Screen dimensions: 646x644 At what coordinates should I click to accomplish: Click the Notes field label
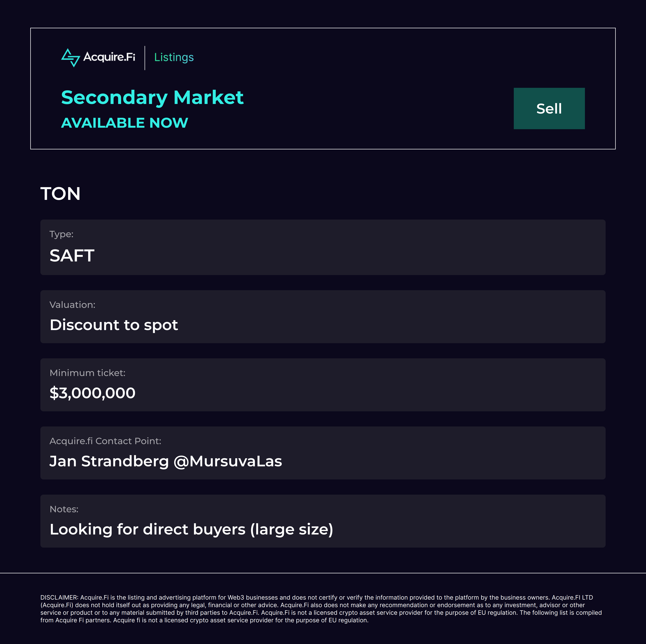64,509
